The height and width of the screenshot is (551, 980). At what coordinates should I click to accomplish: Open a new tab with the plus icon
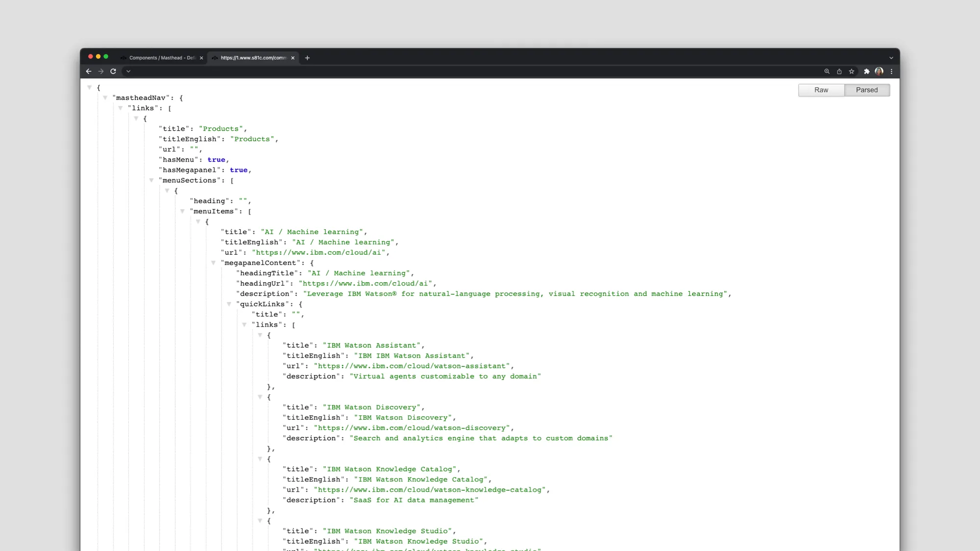pyautogui.click(x=307, y=58)
